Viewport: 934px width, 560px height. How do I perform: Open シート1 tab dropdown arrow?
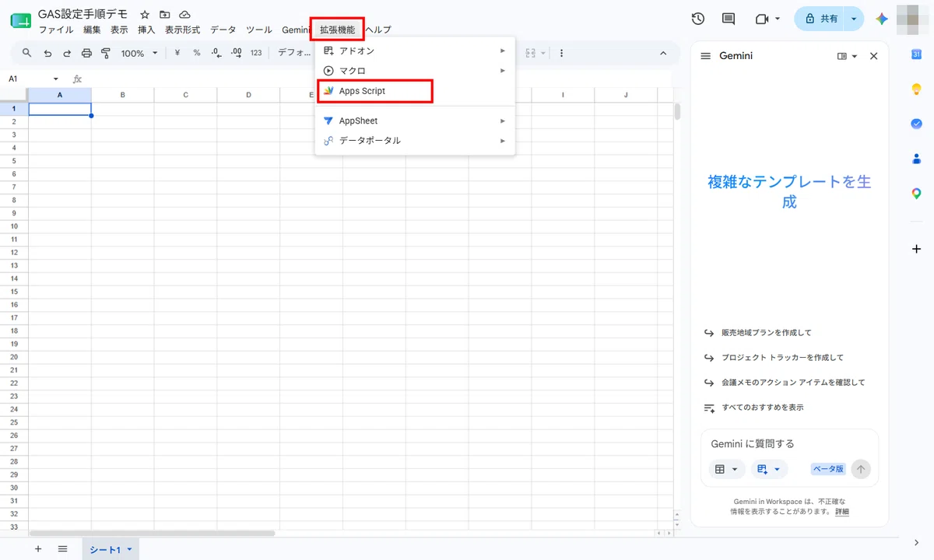pos(129,550)
